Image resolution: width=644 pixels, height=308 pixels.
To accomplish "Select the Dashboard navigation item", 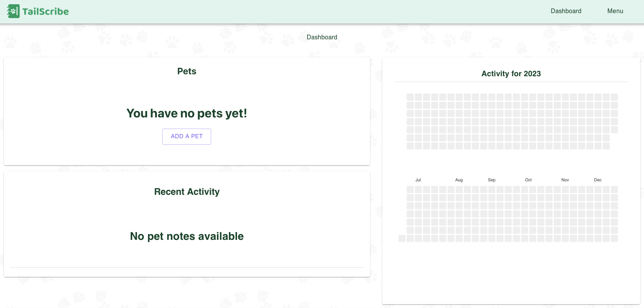I will pos(565,11).
